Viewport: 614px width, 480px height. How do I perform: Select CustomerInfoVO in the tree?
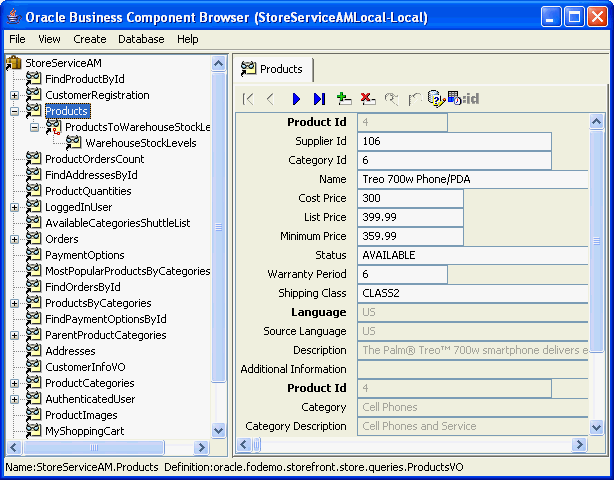tap(85, 367)
